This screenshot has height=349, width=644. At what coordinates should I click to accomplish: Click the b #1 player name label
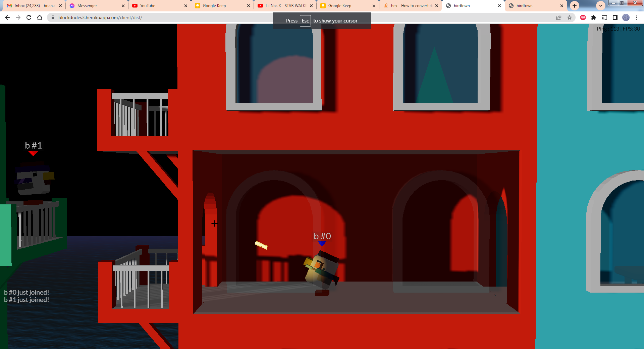pos(33,145)
